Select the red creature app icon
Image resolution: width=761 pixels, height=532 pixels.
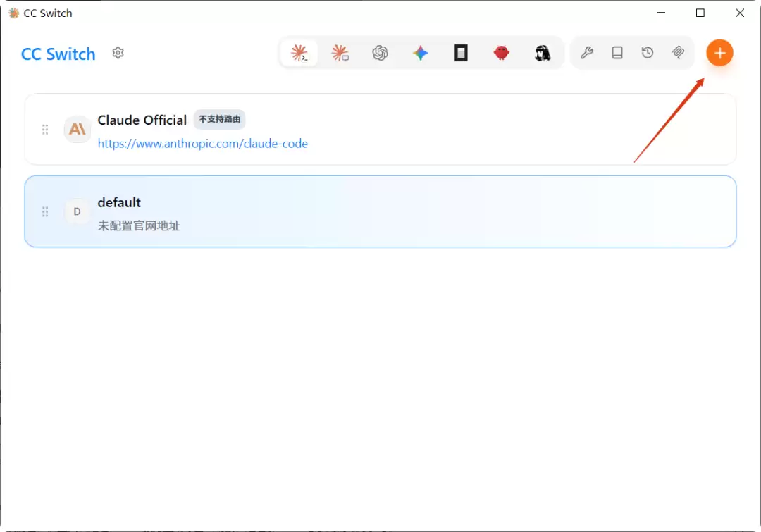pyautogui.click(x=502, y=52)
